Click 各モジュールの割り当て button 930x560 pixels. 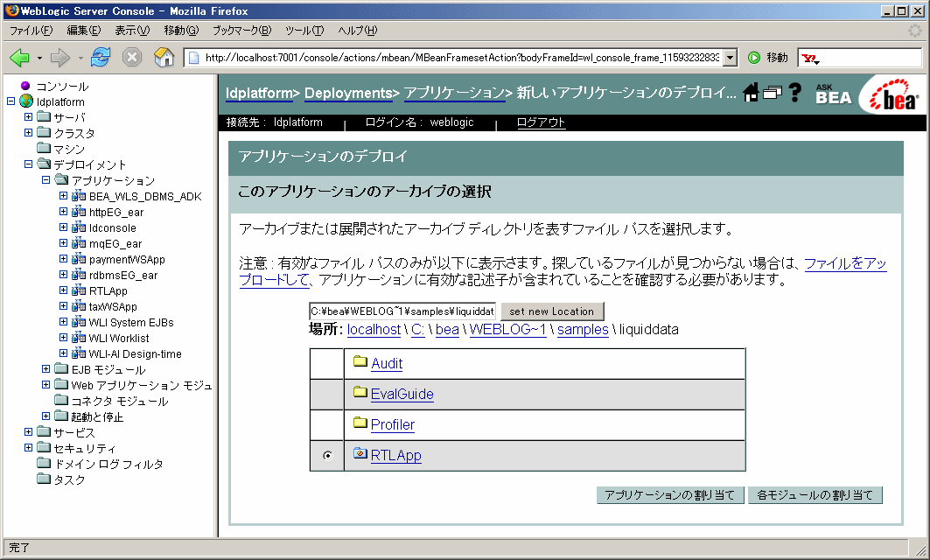tap(815, 494)
